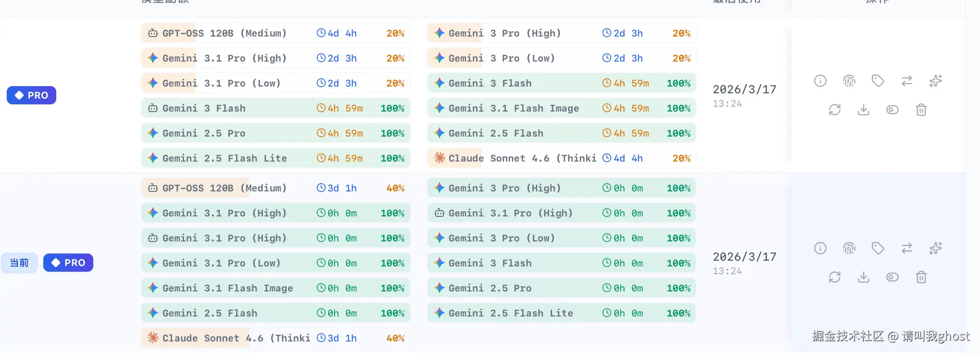Click the toggle icon in the first account's actions

click(x=892, y=110)
